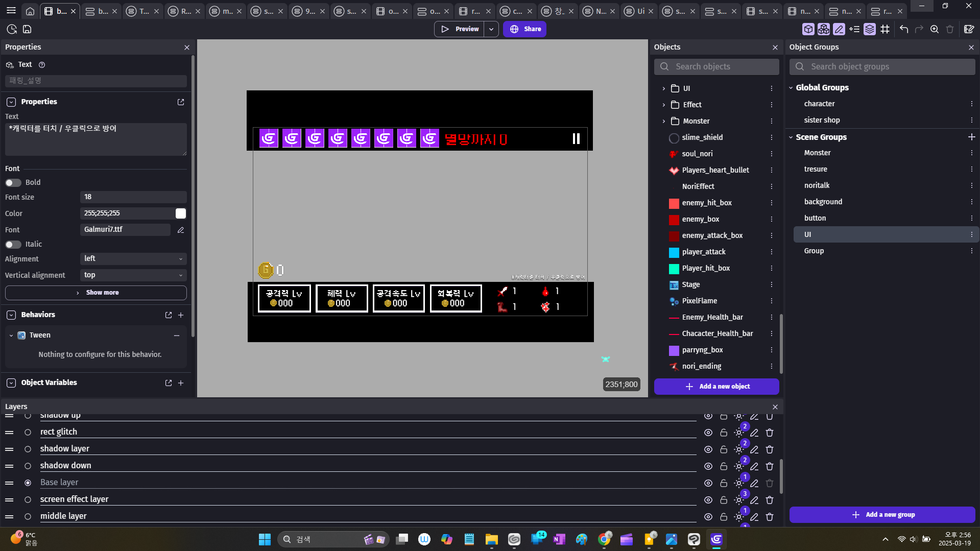Expand the Effect folder in Objects
Screen dimensions: 980x551
pos(664,105)
